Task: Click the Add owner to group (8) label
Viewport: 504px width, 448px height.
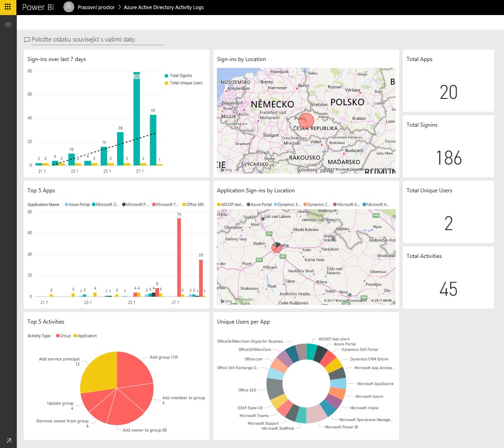Action: (x=144, y=430)
